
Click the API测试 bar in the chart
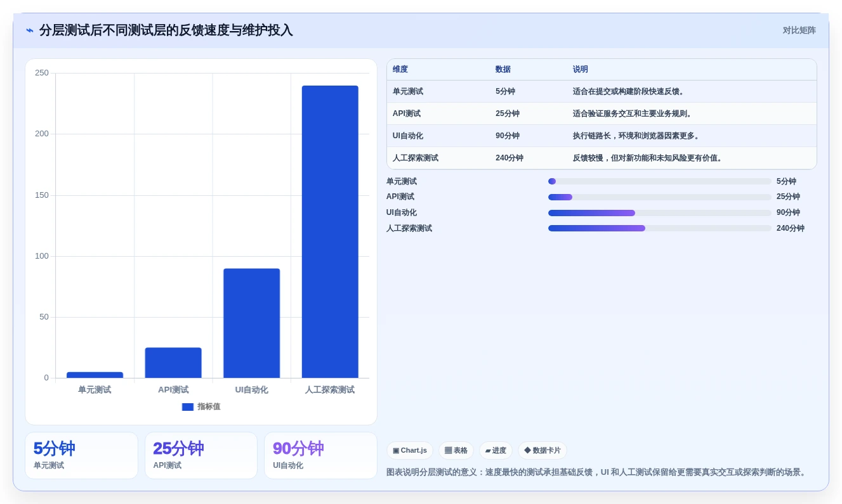(x=173, y=363)
